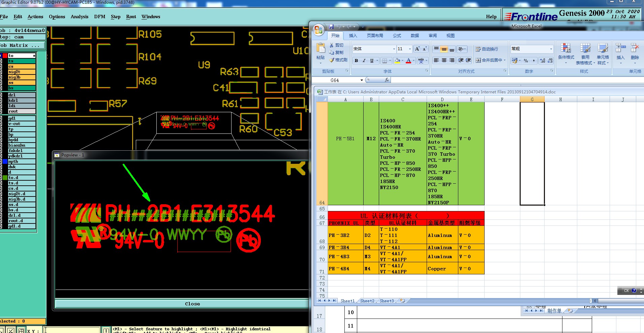Apply the red font color A
Image resolution: width=644 pixels, height=333 pixels.
click(x=408, y=61)
